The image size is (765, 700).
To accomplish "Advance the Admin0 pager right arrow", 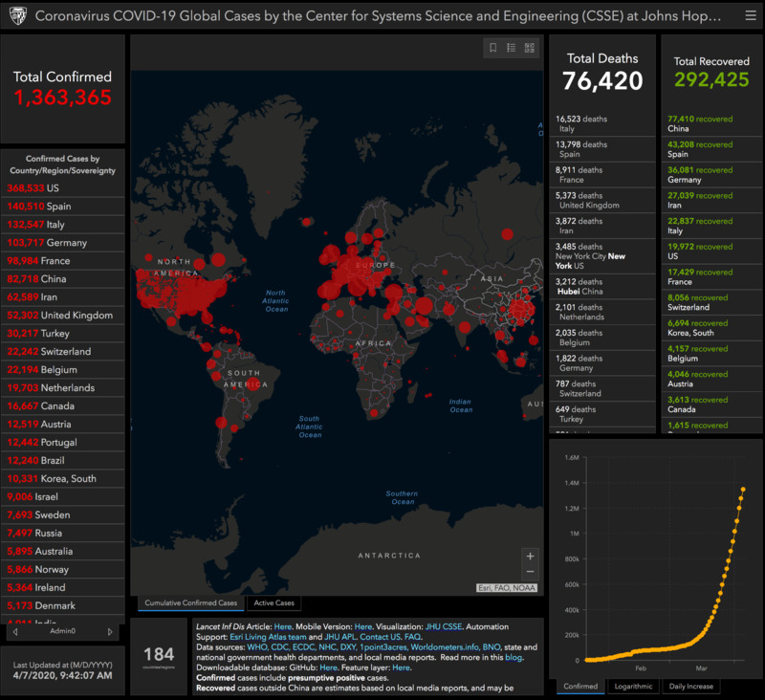I will 111,630.
